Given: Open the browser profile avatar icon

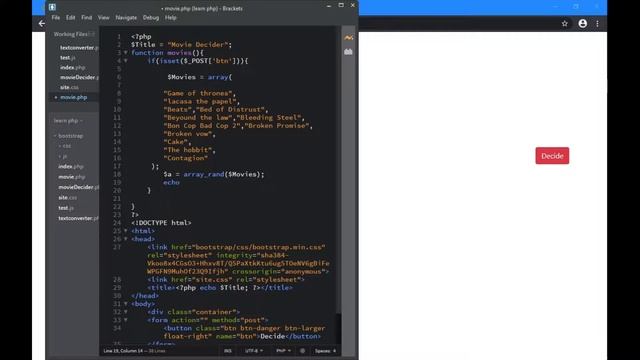Looking at the screenshot, I should 582,24.
